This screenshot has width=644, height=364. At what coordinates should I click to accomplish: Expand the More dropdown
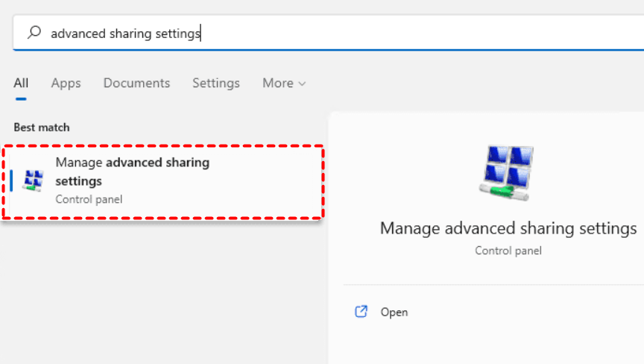coord(284,84)
